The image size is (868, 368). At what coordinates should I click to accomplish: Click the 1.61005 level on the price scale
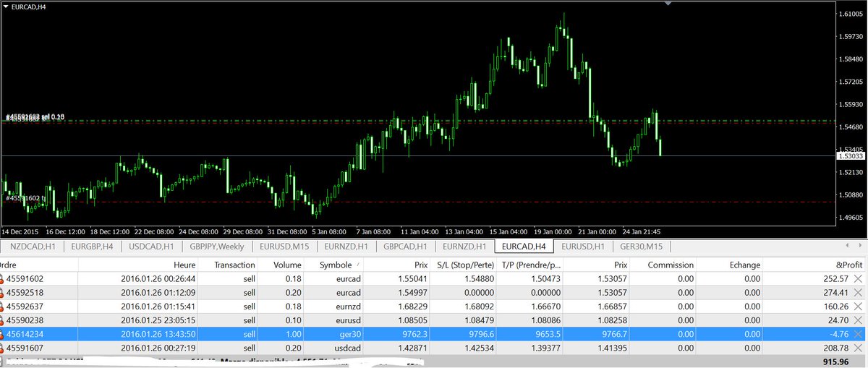coord(852,13)
